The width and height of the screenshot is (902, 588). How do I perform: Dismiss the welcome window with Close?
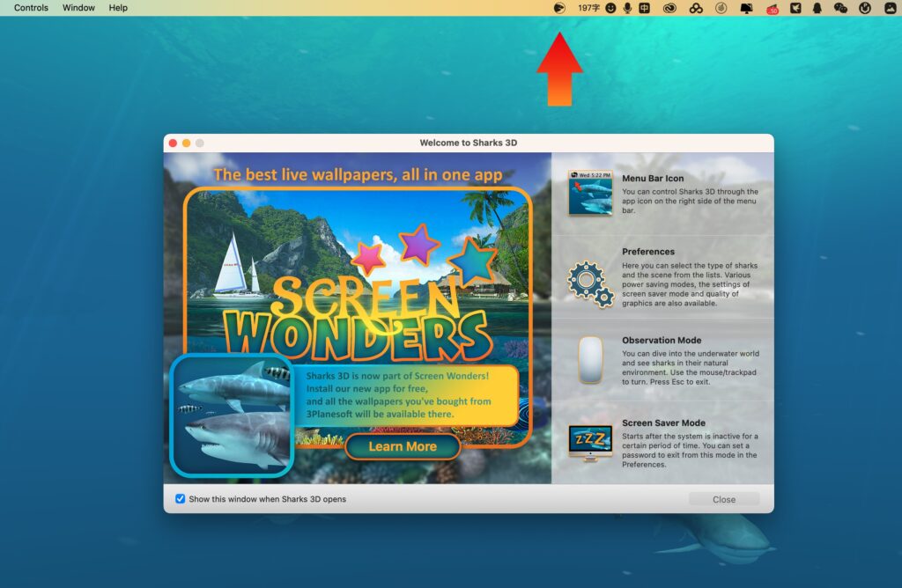coord(724,499)
